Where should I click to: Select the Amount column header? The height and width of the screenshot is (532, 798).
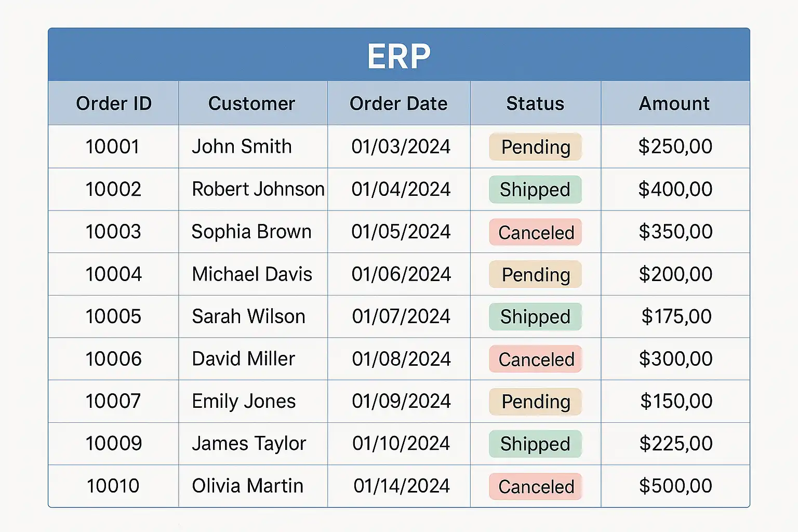(x=674, y=103)
